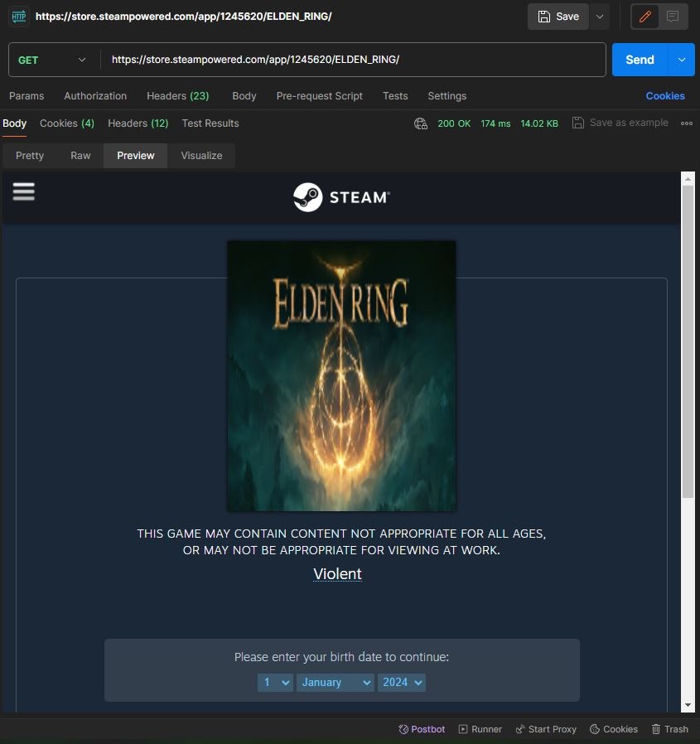The width and height of the screenshot is (700, 744).
Task: Open the comments icon
Action: pyautogui.click(x=673, y=17)
